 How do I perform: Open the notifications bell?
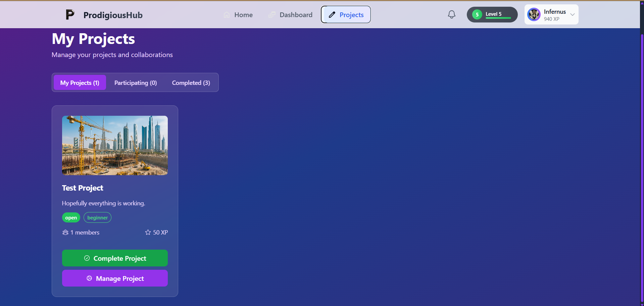(x=452, y=14)
